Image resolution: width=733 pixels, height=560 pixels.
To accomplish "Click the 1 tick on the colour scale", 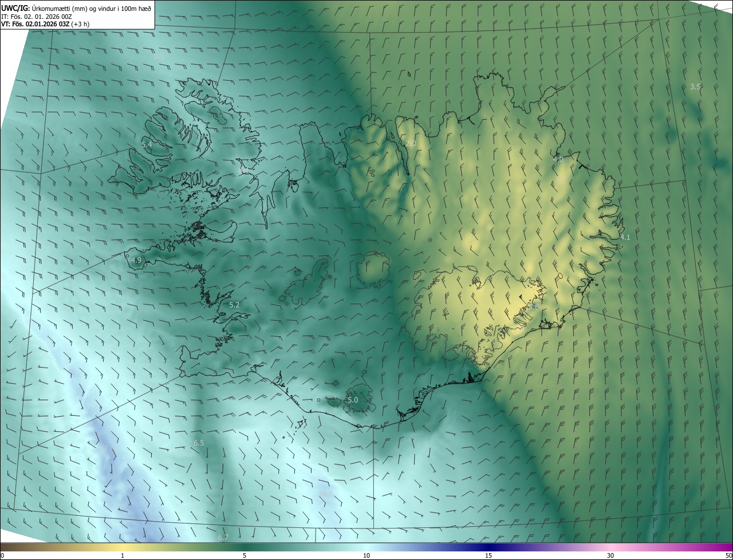I will pos(123,555).
